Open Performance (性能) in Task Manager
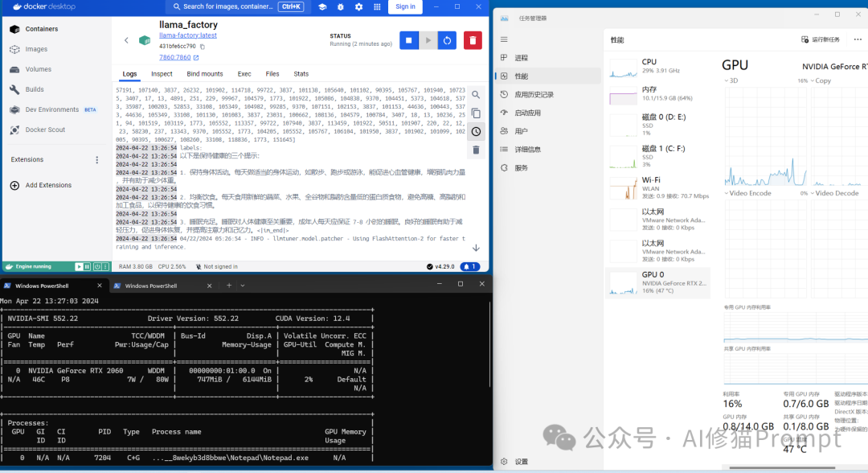The image size is (868, 473). point(548,76)
